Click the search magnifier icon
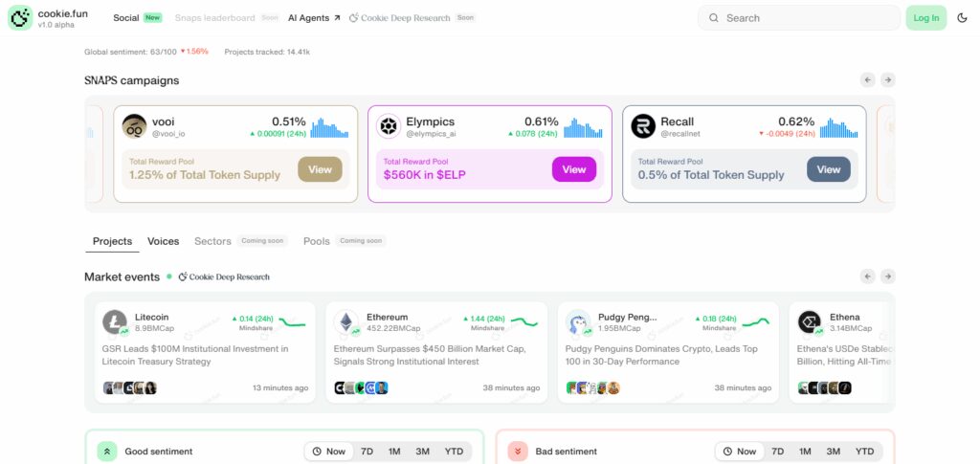The height and width of the screenshot is (464, 980). point(714,18)
